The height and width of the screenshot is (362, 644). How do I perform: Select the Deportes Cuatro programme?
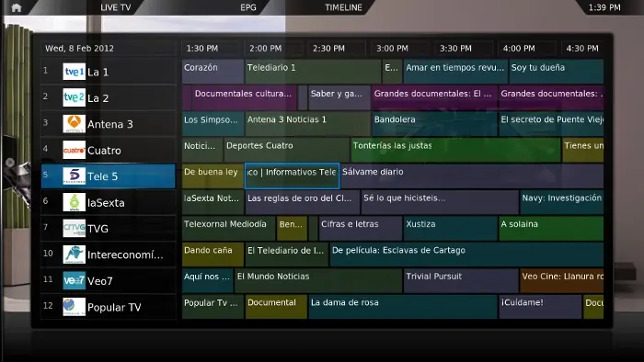pos(287,150)
